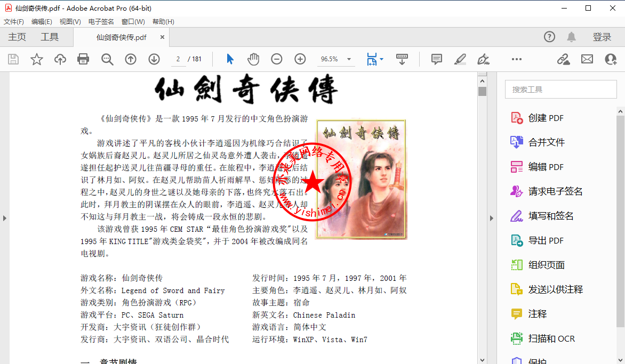Viewport: 625px width, 364px height.
Task: Zoom out with the minus button
Action: [x=277, y=59]
